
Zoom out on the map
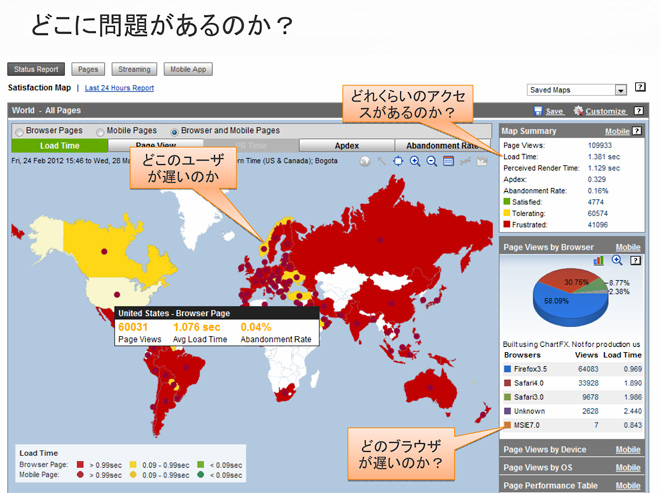431,161
